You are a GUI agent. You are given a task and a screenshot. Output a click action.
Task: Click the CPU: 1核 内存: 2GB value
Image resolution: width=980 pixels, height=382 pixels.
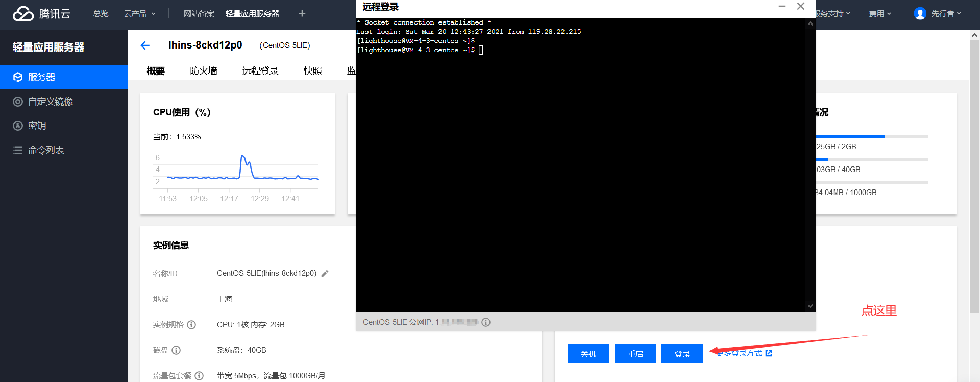tap(251, 325)
